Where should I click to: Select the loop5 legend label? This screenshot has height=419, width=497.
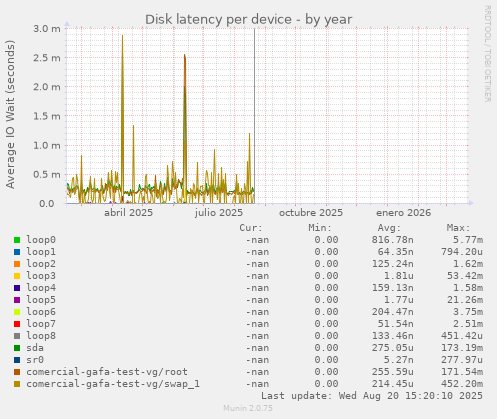pos(41,300)
